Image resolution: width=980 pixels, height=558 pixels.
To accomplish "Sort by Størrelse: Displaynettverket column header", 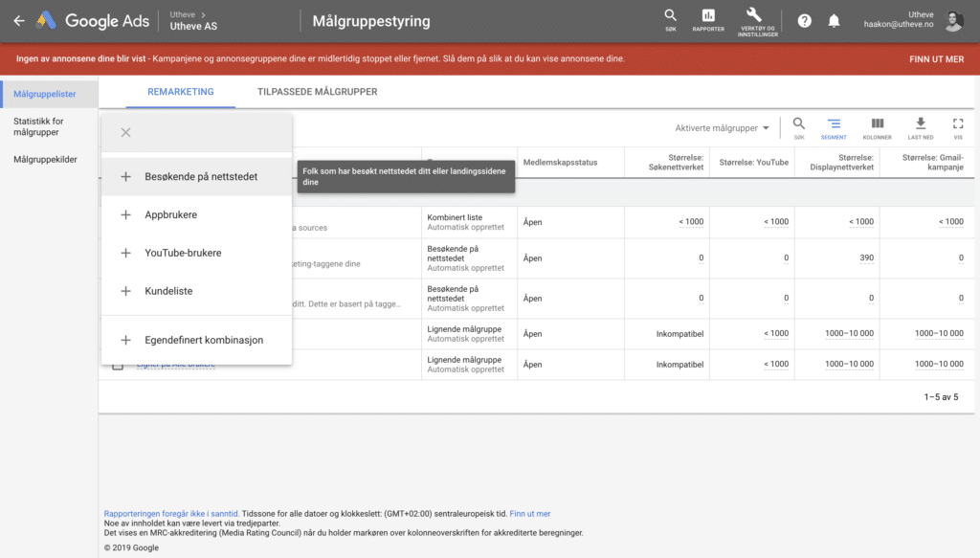I will (x=841, y=163).
